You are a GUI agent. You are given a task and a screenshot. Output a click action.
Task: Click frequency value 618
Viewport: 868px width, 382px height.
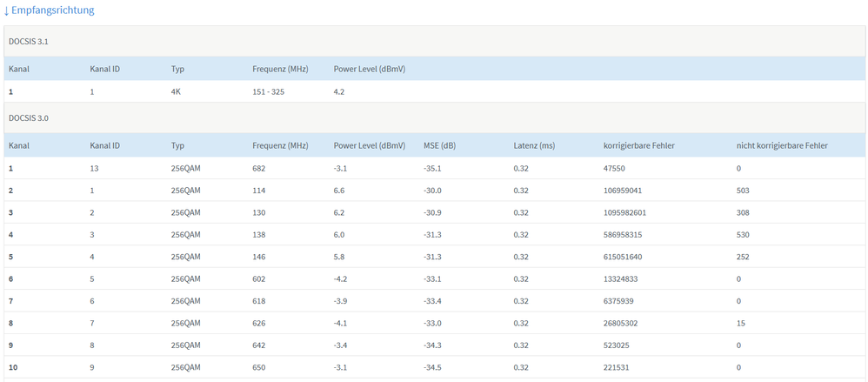pyautogui.click(x=259, y=301)
